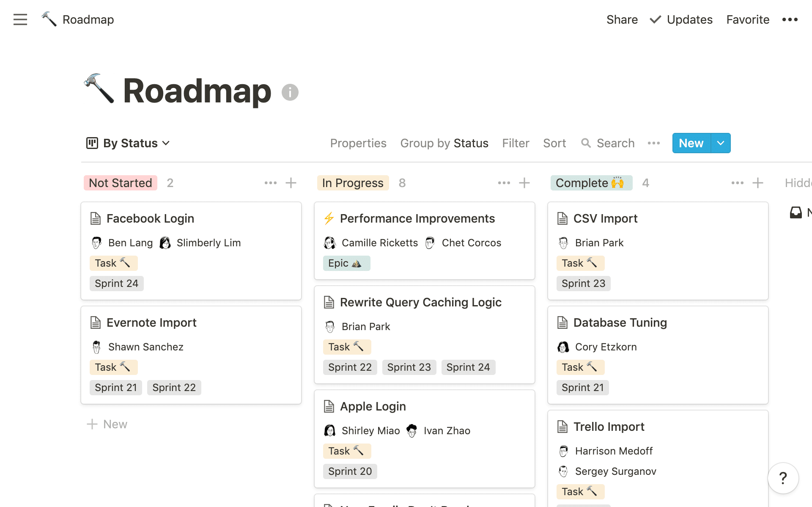Image resolution: width=812 pixels, height=507 pixels.
Task: Click the document icon on Rewrite Query Caching Logic
Action: pyautogui.click(x=329, y=302)
